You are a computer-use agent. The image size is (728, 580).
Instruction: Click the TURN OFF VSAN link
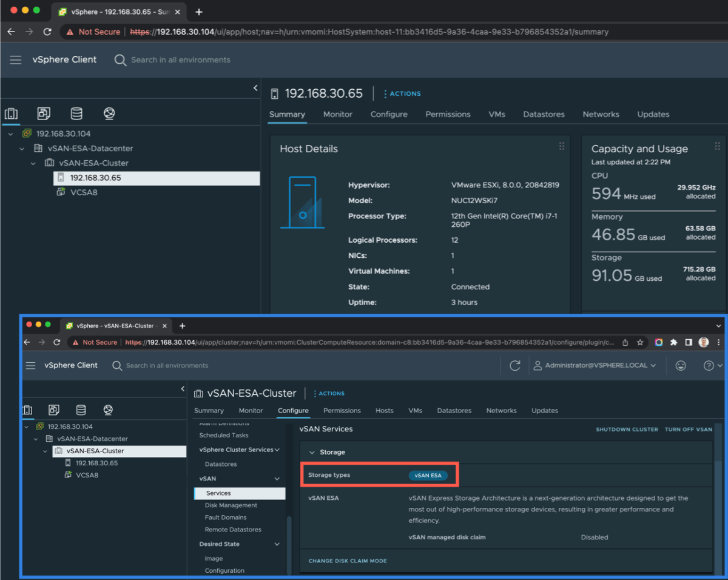coord(689,430)
